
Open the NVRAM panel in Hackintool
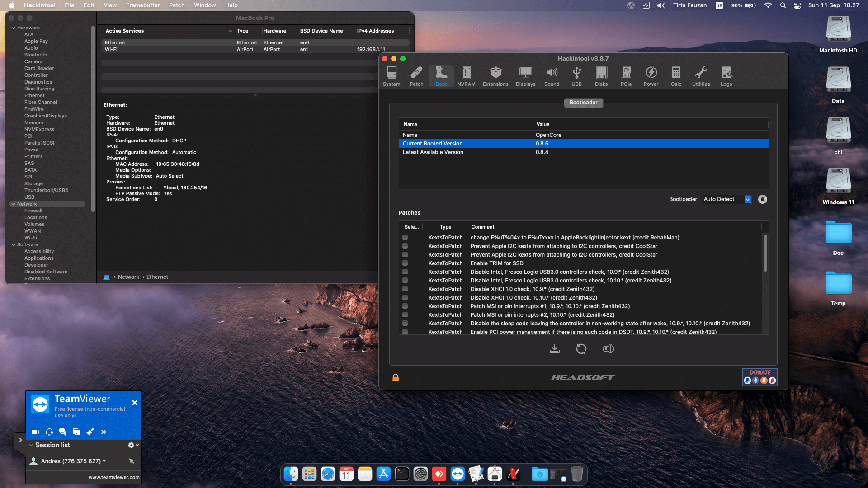[466, 75]
